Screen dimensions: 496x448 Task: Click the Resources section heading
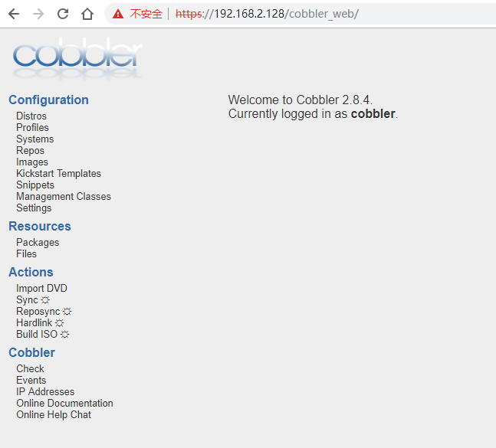(x=40, y=226)
